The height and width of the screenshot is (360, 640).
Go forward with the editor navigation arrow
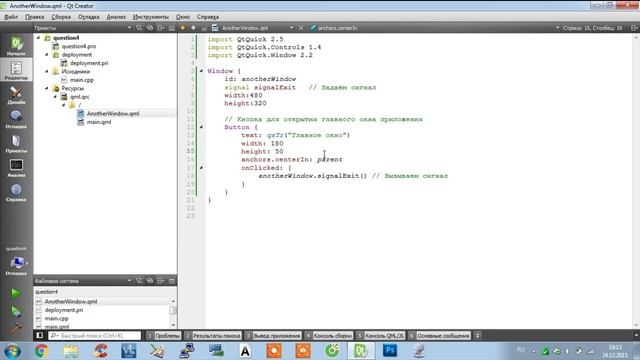click(x=193, y=28)
